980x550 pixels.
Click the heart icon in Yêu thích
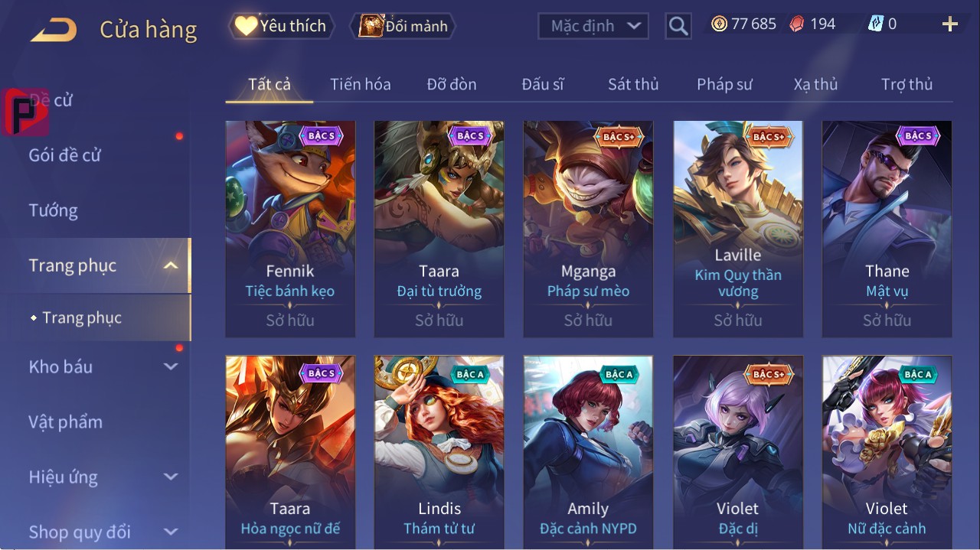click(x=246, y=26)
